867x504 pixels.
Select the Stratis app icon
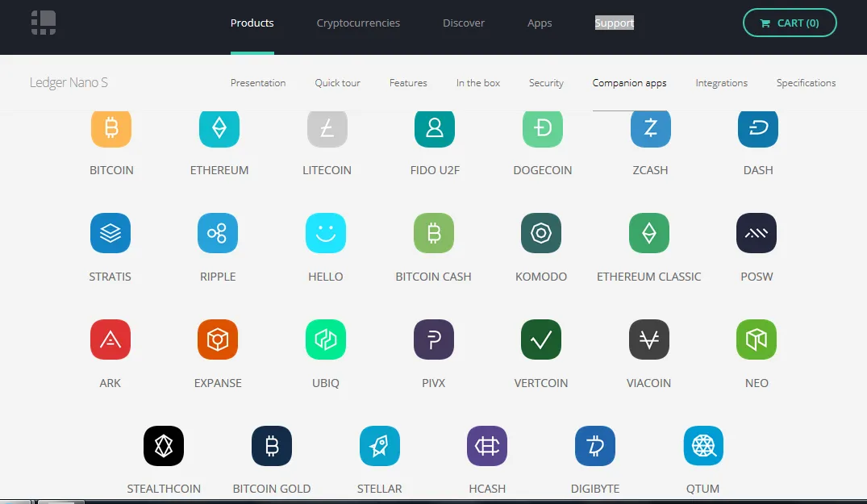110,233
